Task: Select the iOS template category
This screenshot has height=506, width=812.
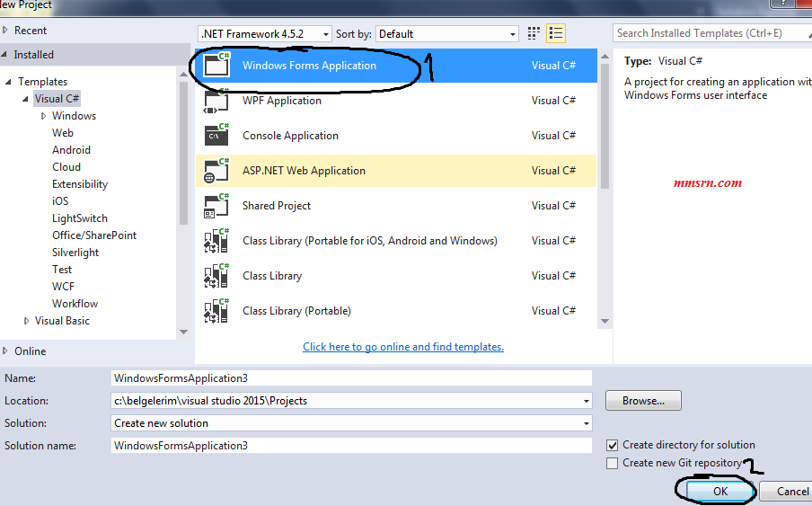Action: pos(60,201)
